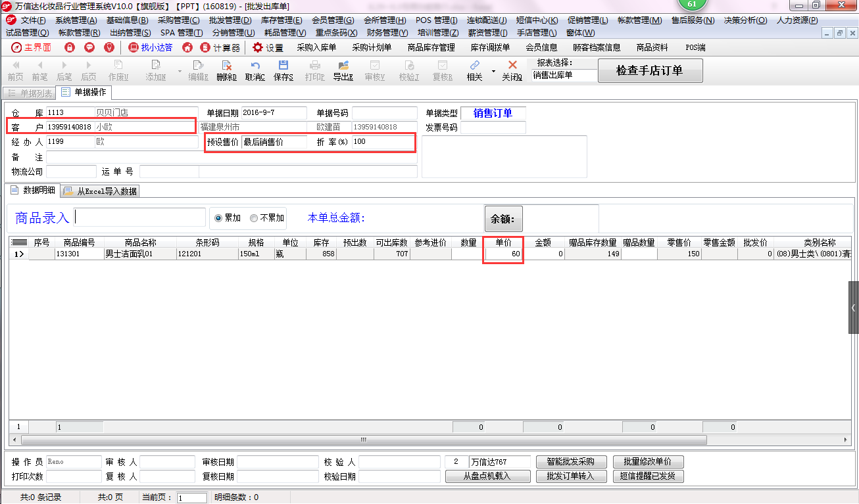Image resolution: width=859 pixels, height=504 pixels.
Task: Click the 相关 related link icon
Action: click(x=474, y=70)
